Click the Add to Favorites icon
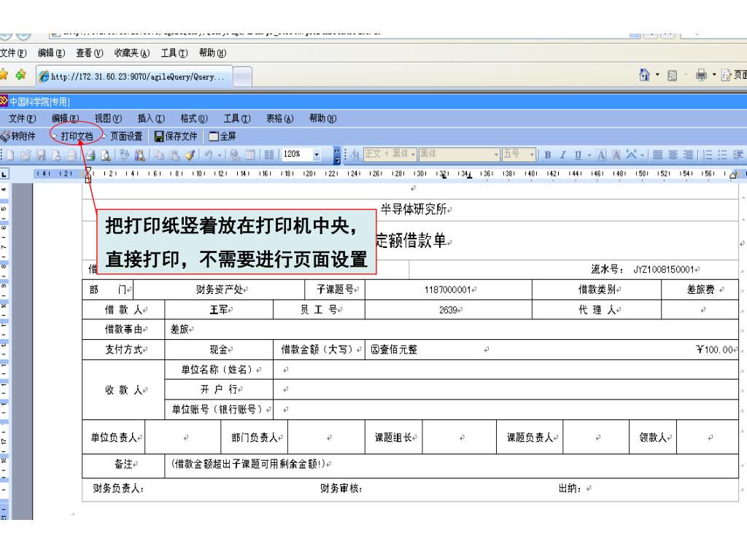This screenshot has width=747, height=560. click(x=20, y=74)
